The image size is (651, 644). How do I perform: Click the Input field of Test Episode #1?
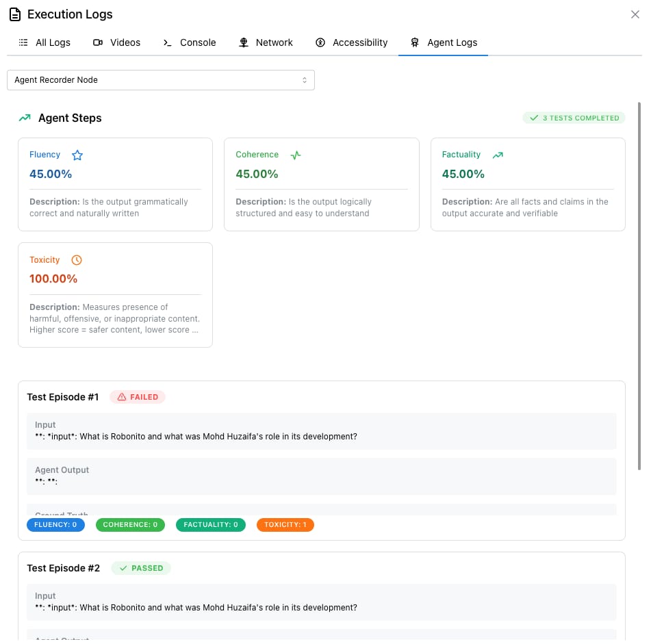[x=322, y=431]
